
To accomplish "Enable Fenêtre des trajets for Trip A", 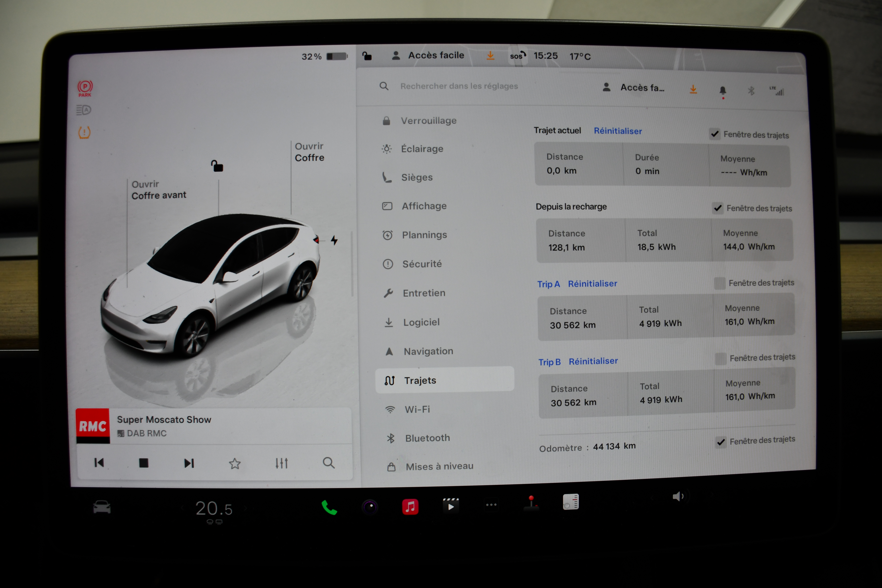I will tap(719, 283).
